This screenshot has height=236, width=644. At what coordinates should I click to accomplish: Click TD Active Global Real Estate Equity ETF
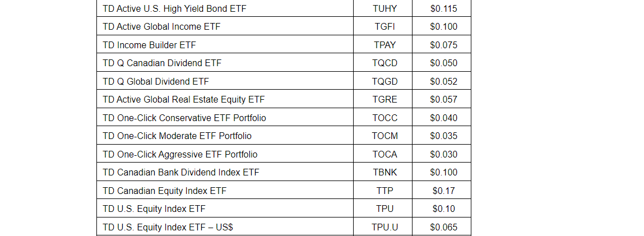183,99
